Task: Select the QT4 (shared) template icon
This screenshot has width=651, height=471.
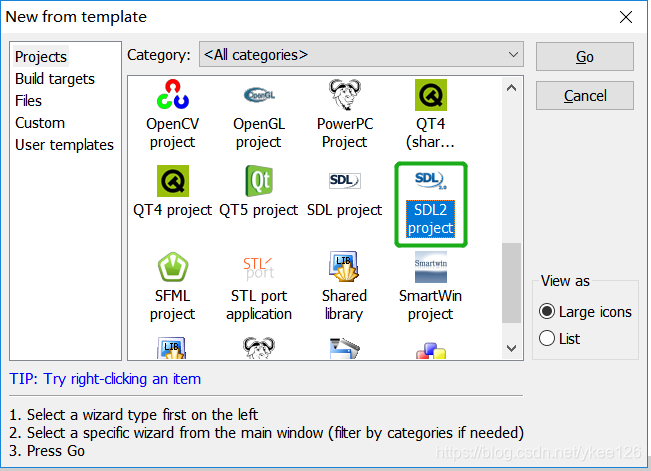Action: [x=431, y=95]
